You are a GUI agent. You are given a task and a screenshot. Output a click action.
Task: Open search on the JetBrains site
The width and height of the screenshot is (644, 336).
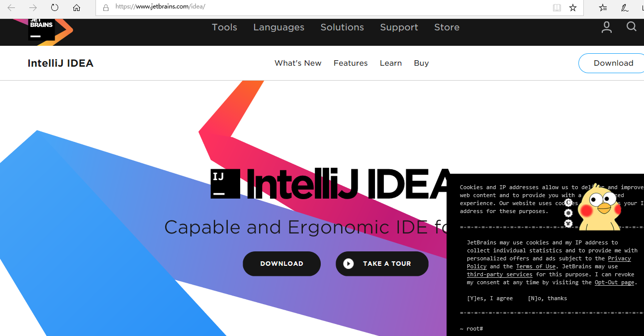point(631,27)
